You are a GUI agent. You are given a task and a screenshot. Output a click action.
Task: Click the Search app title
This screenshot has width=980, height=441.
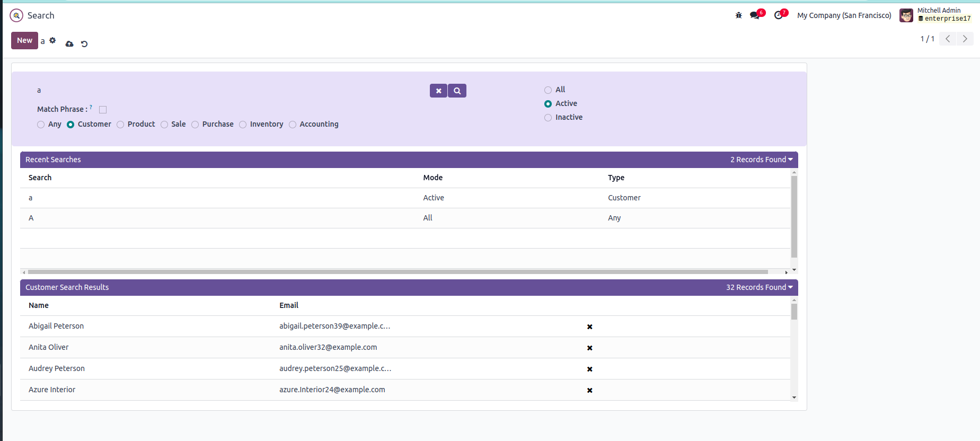[41, 15]
